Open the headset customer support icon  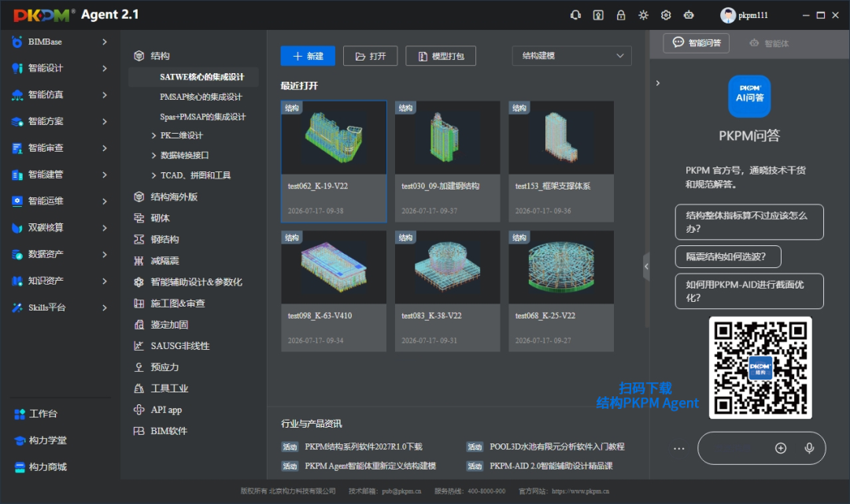click(x=575, y=15)
